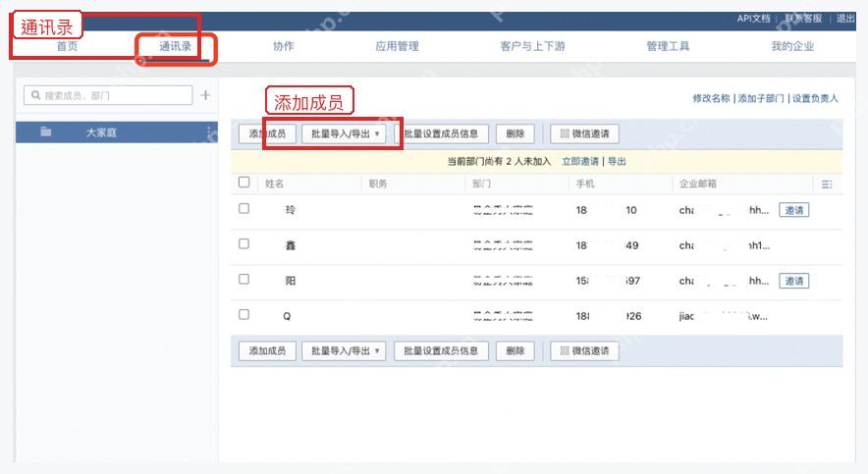Click the top 微信邀请 button
868x474 pixels.
click(584, 133)
